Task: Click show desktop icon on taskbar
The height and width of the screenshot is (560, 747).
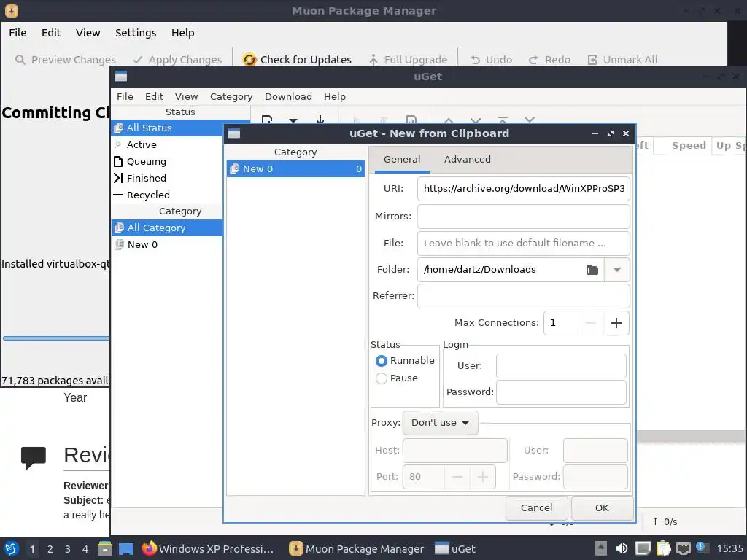Action: [x=126, y=548]
